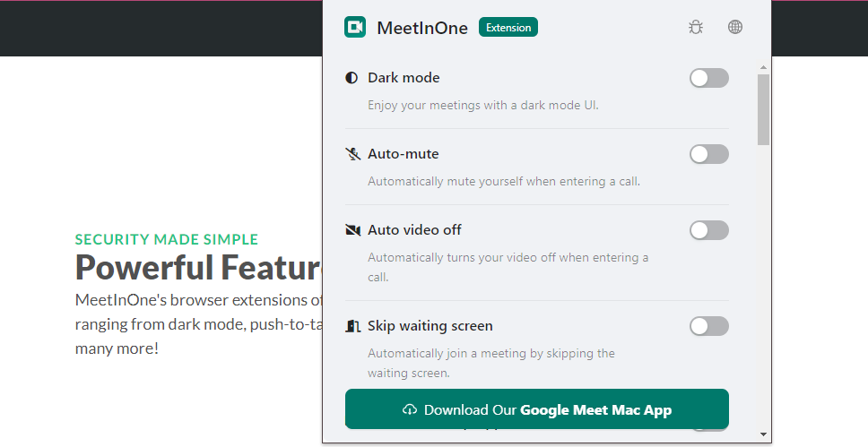
Task: Click the Auto video off camera icon
Action: [x=352, y=230]
